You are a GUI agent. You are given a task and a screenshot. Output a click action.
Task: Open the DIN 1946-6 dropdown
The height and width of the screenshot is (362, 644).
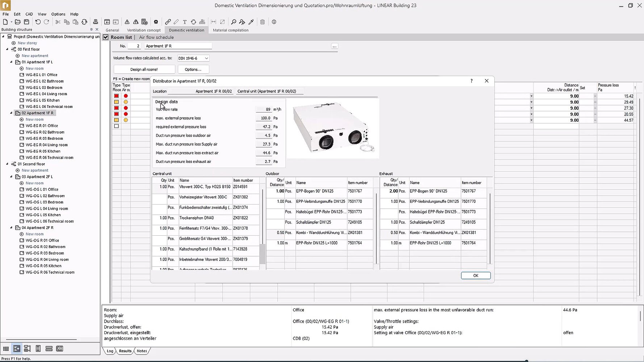pyautogui.click(x=193, y=58)
